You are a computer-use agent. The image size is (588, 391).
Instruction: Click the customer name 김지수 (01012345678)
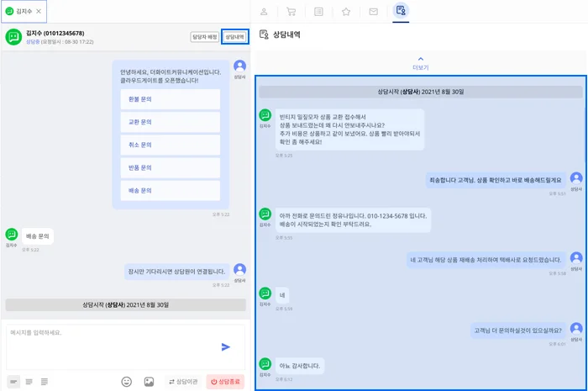point(55,33)
